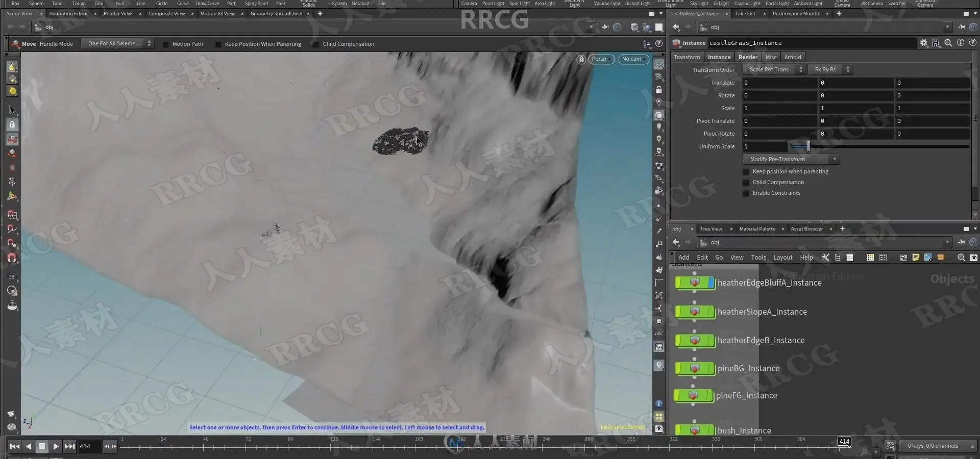Click scene view geometry display icon
Image resolution: width=980 pixels, height=459 pixels.
click(x=634, y=27)
